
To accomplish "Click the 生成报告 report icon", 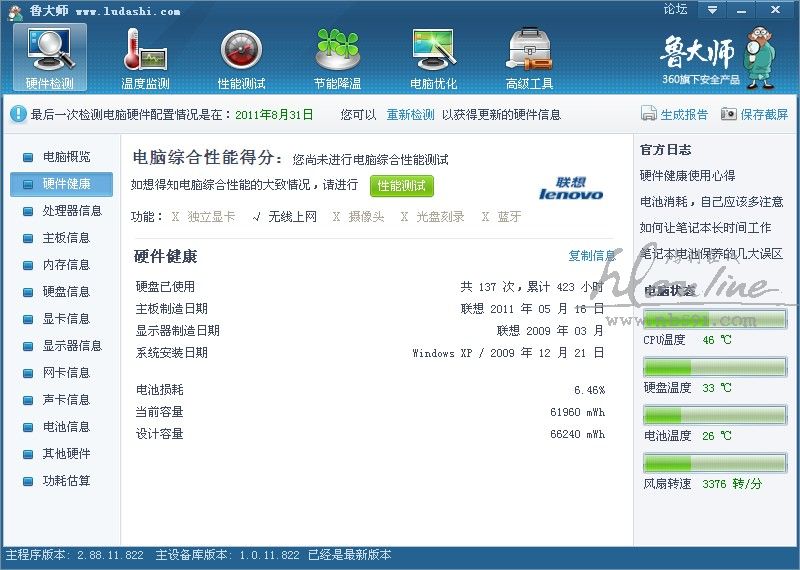I will point(648,115).
